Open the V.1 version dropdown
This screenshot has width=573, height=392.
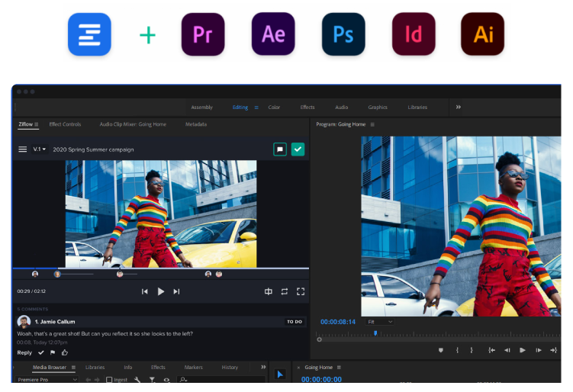tap(40, 149)
